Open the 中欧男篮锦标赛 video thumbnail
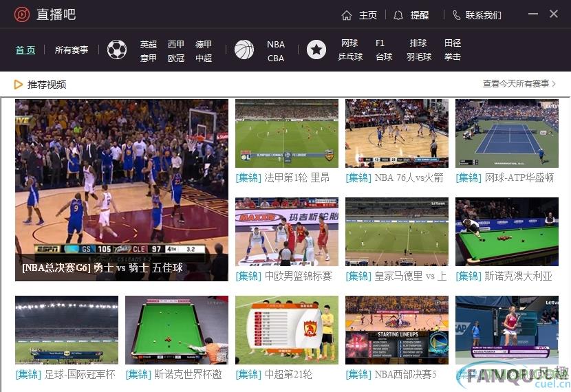The width and height of the screenshot is (571, 392). pyautogui.click(x=287, y=232)
